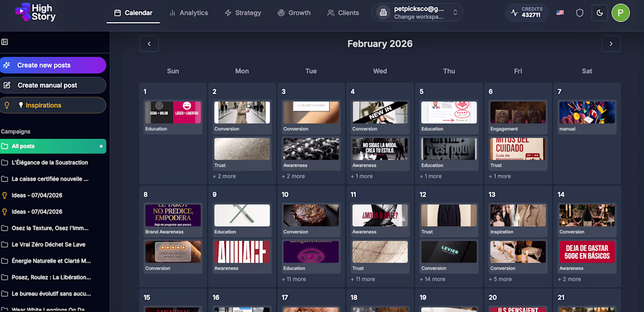Show 2 more posts on Monday February 2
This screenshot has width=644, height=312.
coord(224,177)
